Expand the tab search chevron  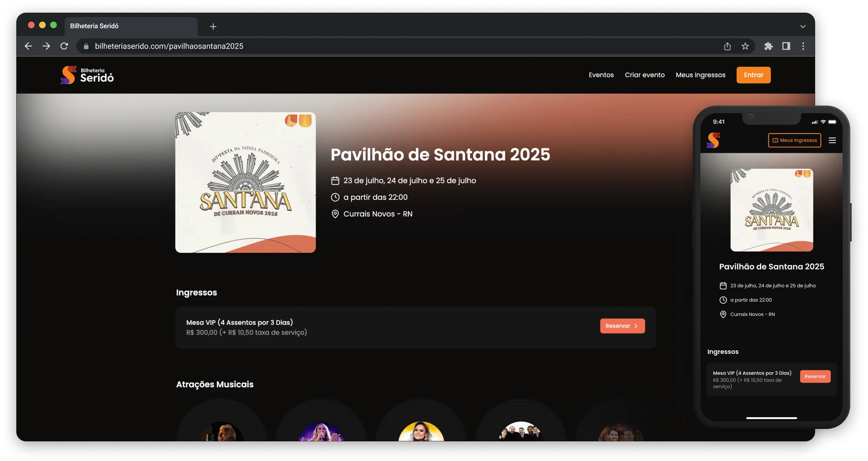803,26
